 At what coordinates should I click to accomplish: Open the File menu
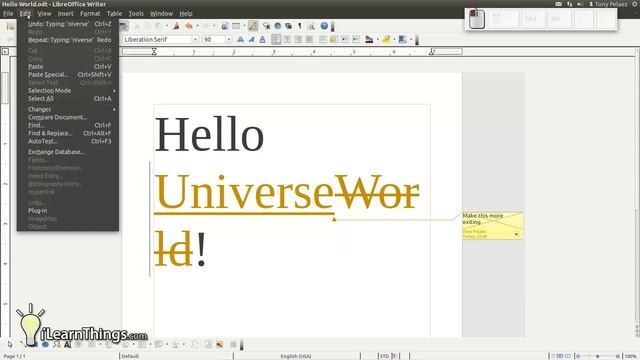click(x=8, y=13)
